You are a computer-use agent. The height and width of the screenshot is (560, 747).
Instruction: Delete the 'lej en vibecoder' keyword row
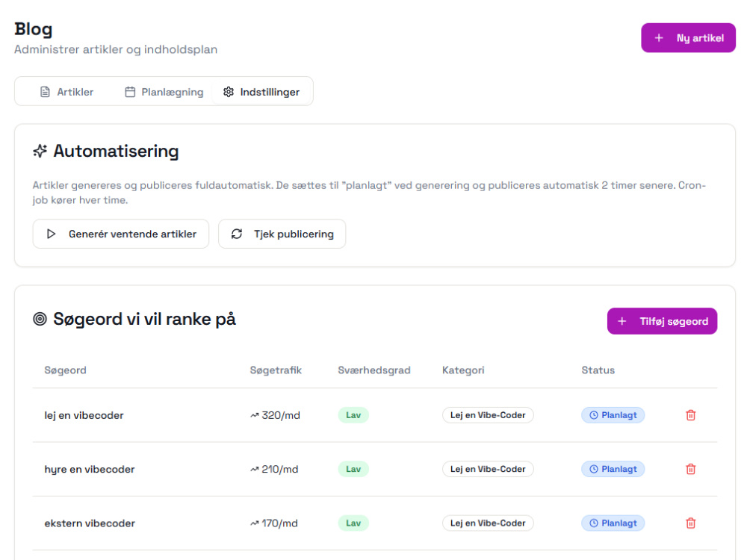690,415
